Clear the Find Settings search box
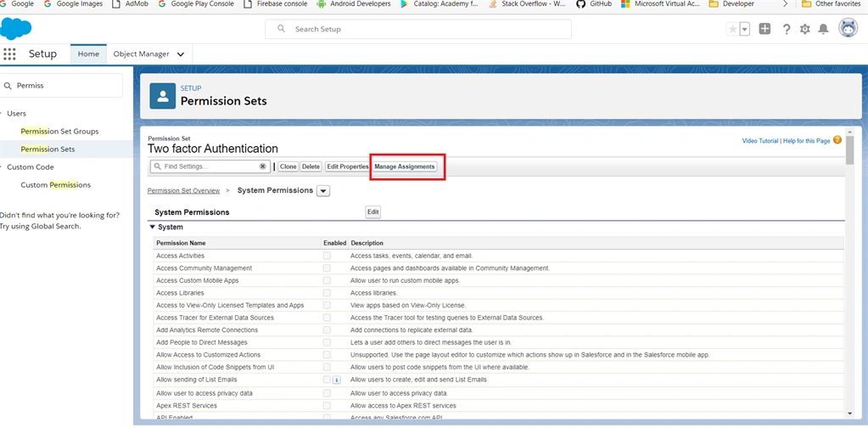868x428 pixels. pyautogui.click(x=263, y=166)
